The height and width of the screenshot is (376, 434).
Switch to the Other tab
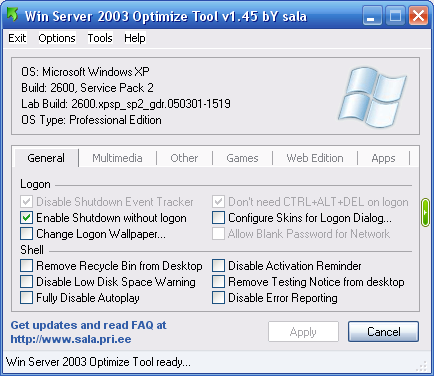click(184, 158)
